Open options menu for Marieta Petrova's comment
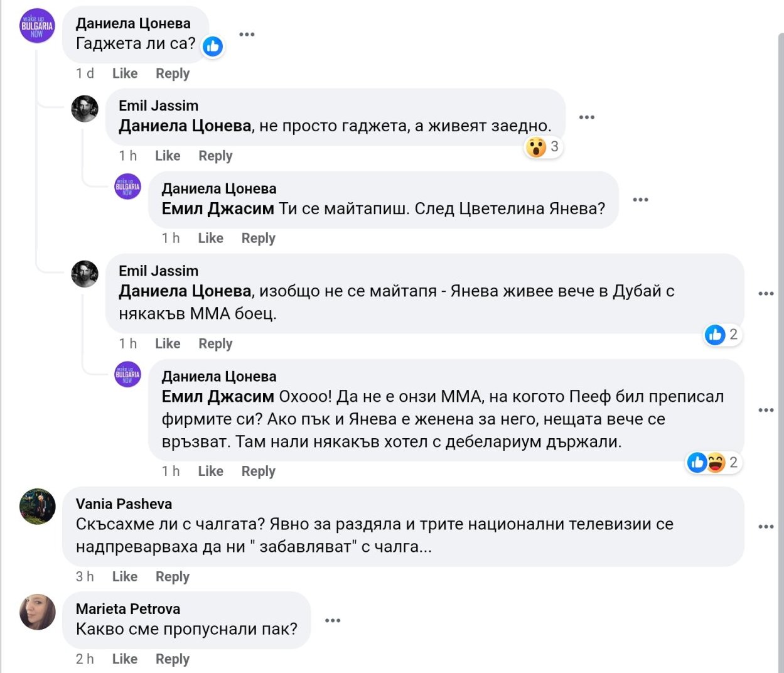784x673 pixels. click(333, 620)
